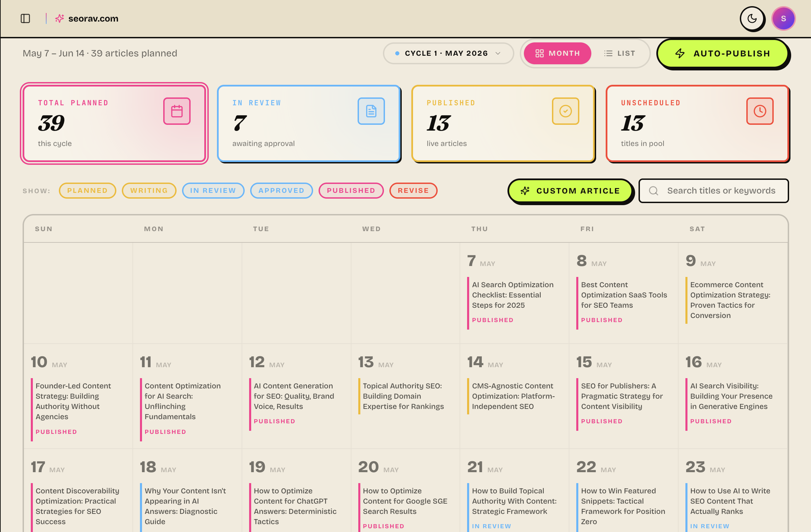Toggle the Planned filter chip
This screenshot has width=811, height=532.
[x=88, y=190]
